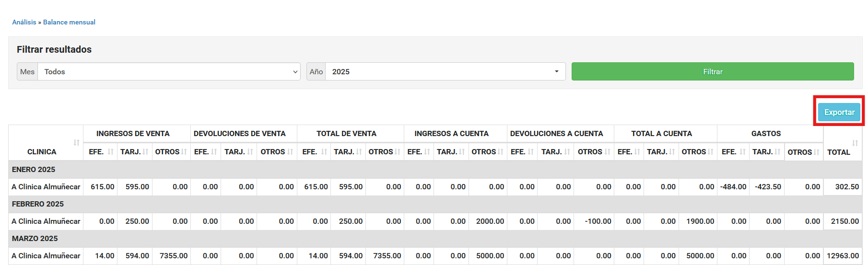Sort by Devoluciones a Cuenta TARJ. column
Viewport: 868px width, 265px height.
point(555,152)
